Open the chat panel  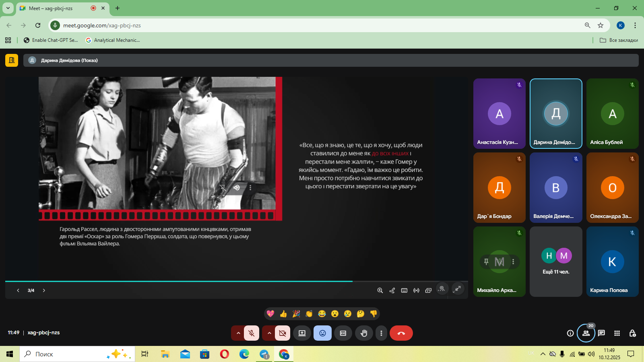point(601,333)
